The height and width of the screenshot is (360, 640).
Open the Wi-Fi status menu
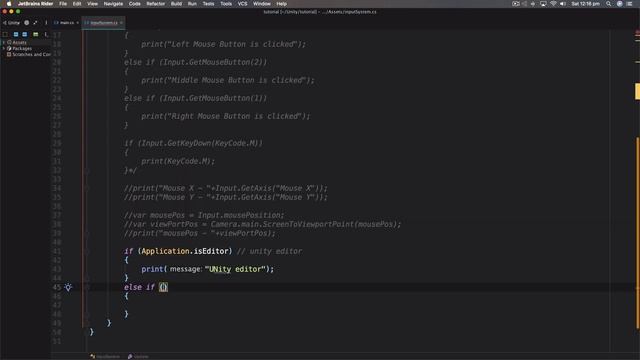pyautogui.click(x=553, y=4)
